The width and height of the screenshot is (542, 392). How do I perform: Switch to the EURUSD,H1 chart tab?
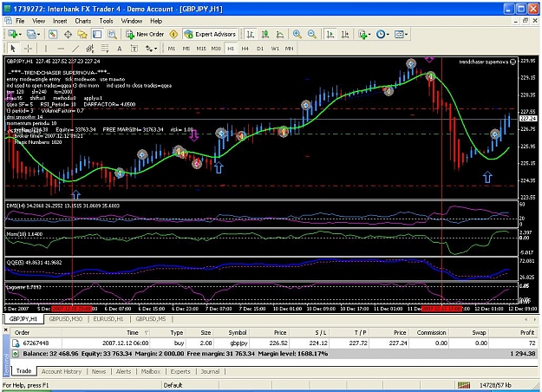click(108, 318)
